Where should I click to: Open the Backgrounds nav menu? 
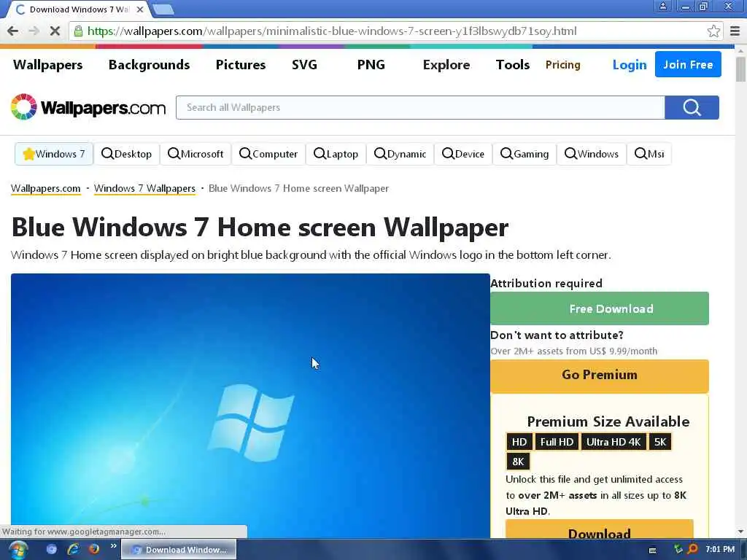[149, 65]
